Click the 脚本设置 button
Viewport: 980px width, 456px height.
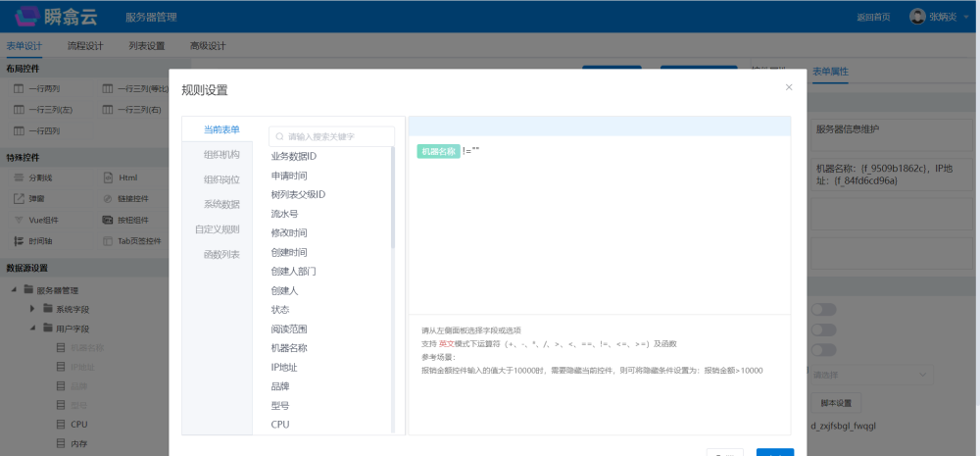836,403
